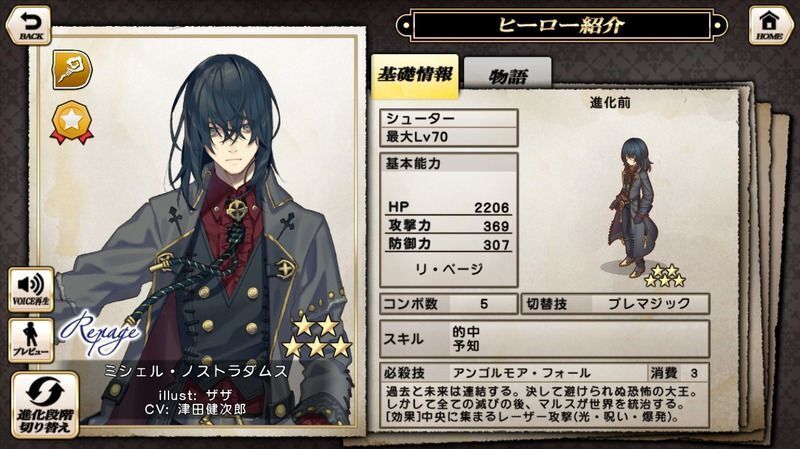This screenshot has width=800, height=449.
Task: Select the 基本能力 stats panel
Action: (448, 220)
